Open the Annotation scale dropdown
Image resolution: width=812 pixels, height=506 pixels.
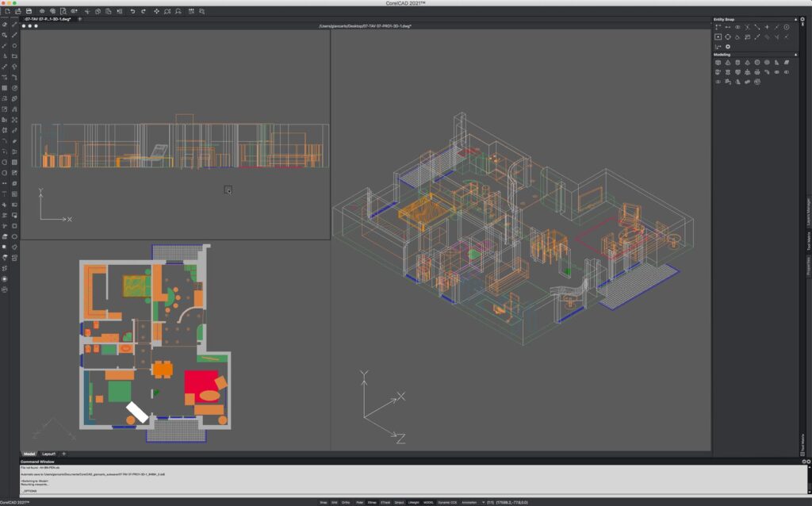point(483,502)
